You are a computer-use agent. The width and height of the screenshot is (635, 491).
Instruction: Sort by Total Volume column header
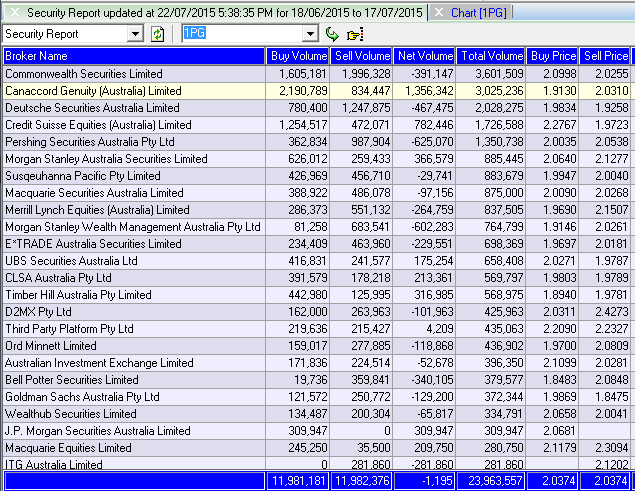[x=491, y=56]
